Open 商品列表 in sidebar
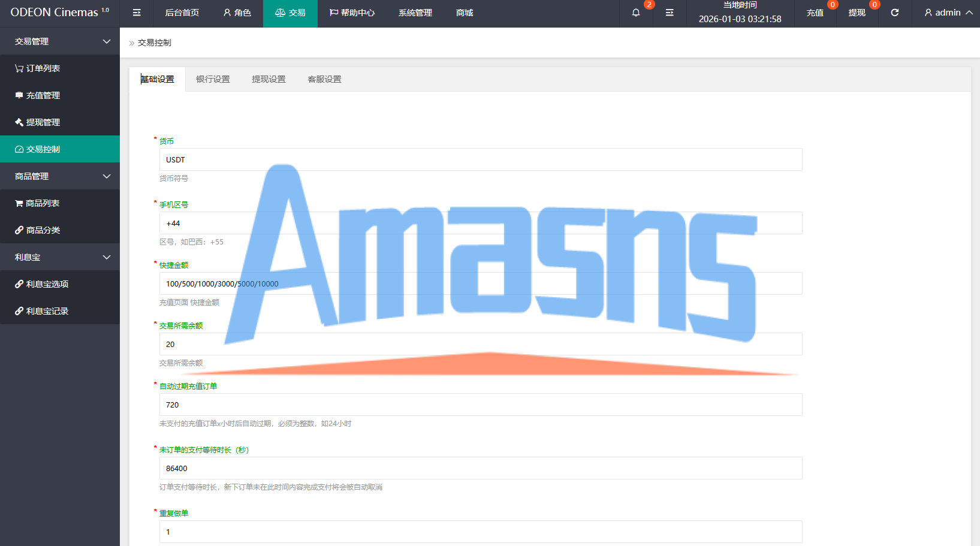980x546 pixels. point(60,203)
